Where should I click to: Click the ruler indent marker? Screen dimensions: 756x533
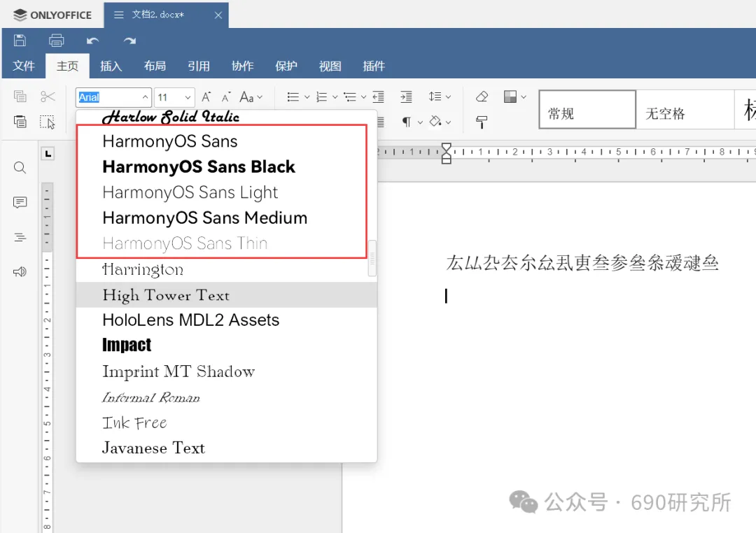[x=447, y=153]
